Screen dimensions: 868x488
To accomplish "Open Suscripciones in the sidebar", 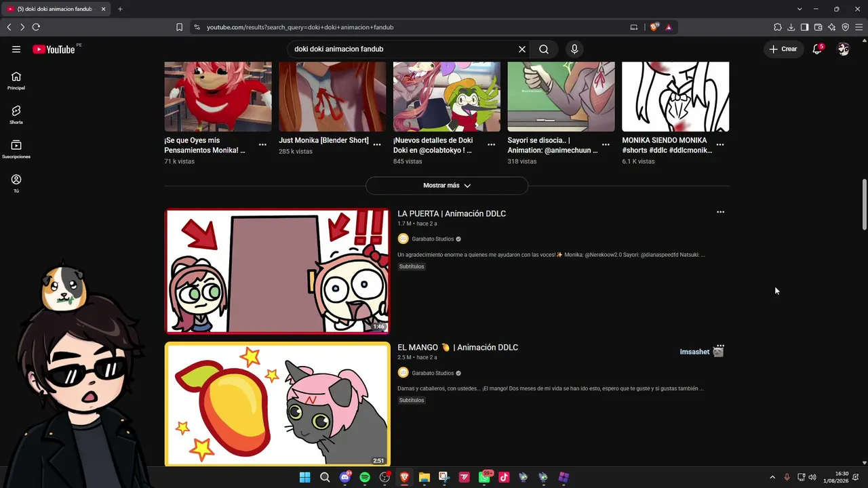I will point(16,149).
